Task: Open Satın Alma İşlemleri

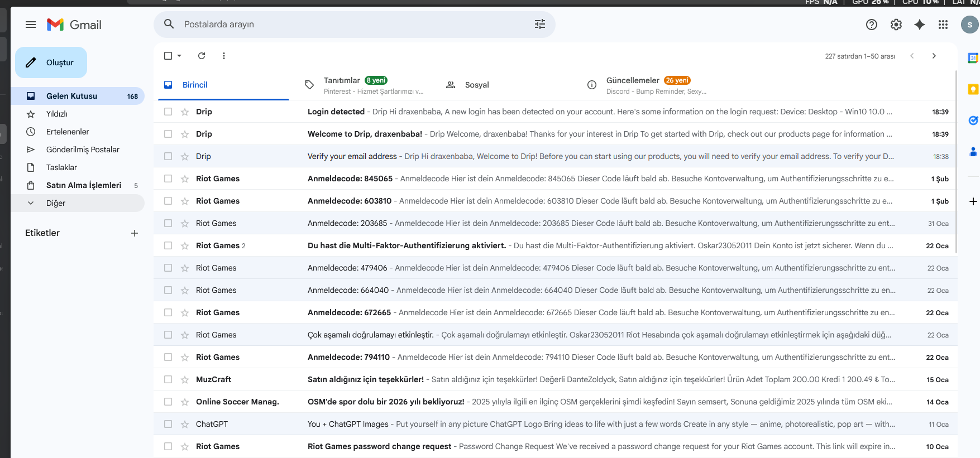Action: [x=78, y=185]
